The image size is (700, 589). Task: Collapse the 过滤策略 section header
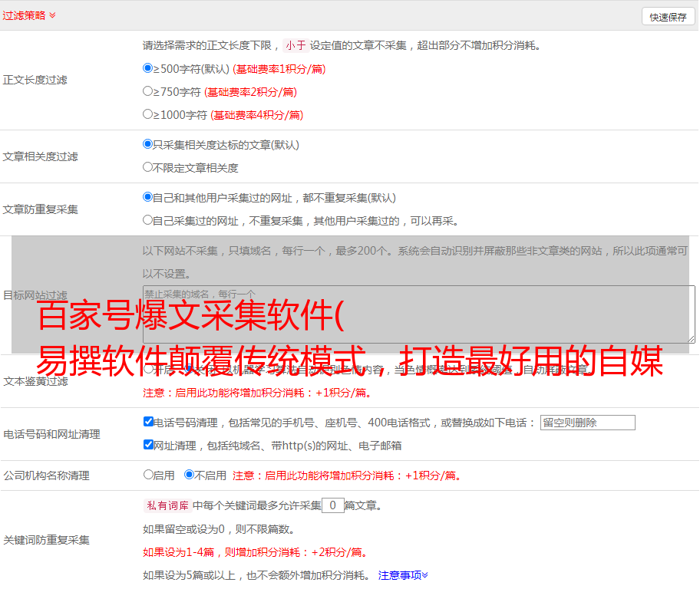pyautogui.click(x=29, y=15)
